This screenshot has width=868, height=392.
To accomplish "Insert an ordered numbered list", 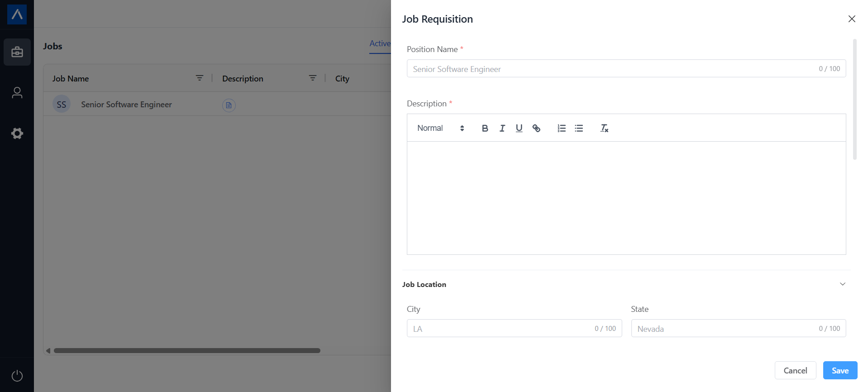I will (562, 128).
